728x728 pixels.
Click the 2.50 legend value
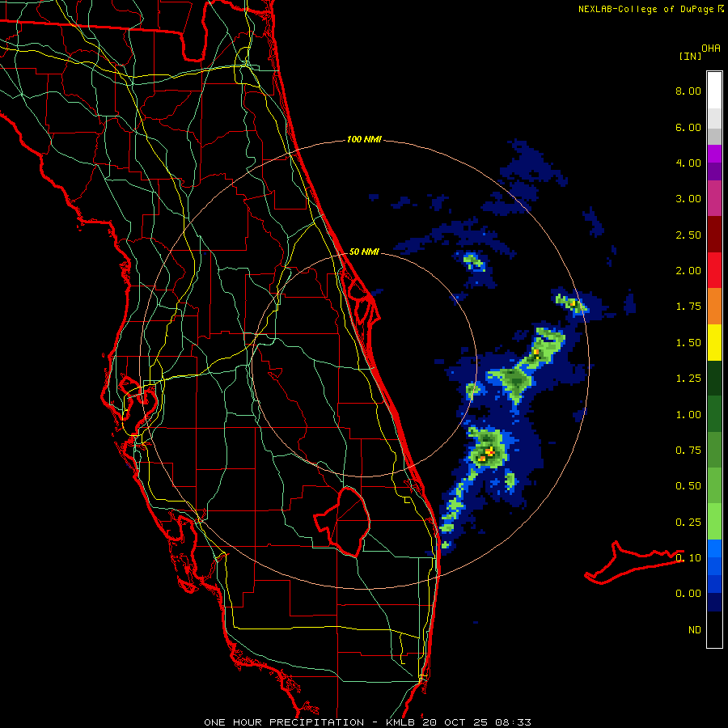[688, 235]
